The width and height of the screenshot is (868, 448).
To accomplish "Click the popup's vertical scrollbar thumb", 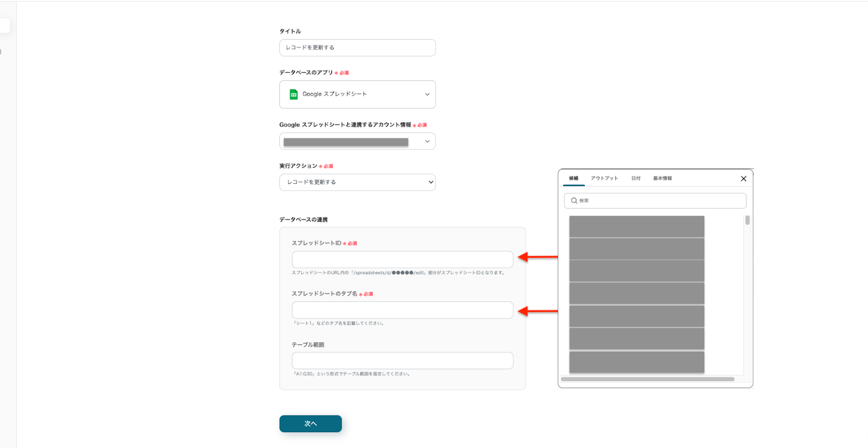I will [x=748, y=220].
